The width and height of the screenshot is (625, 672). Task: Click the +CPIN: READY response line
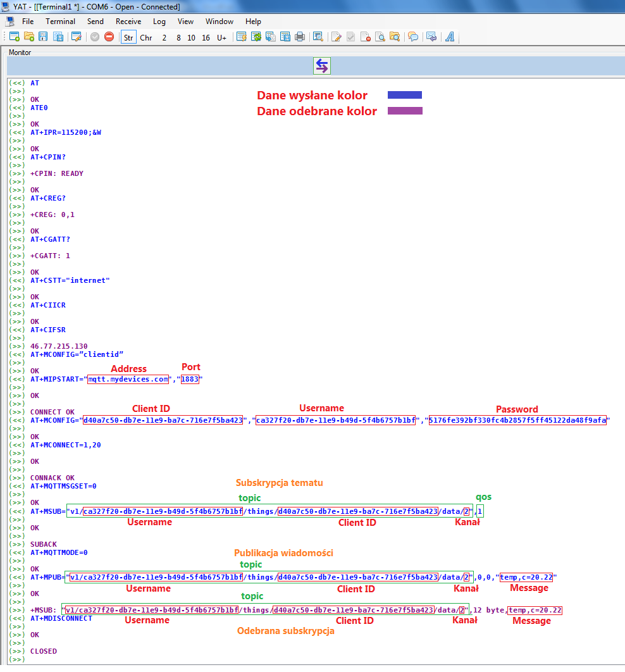(x=56, y=173)
